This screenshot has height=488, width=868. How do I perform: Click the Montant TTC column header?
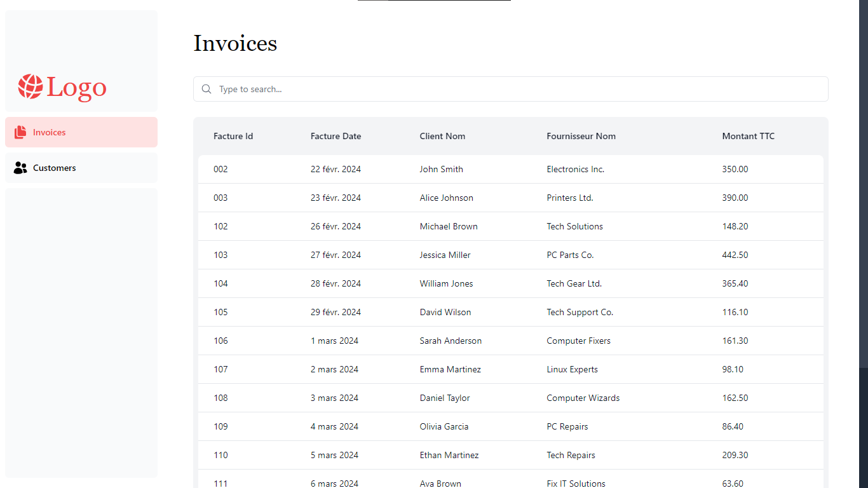tap(748, 136)
